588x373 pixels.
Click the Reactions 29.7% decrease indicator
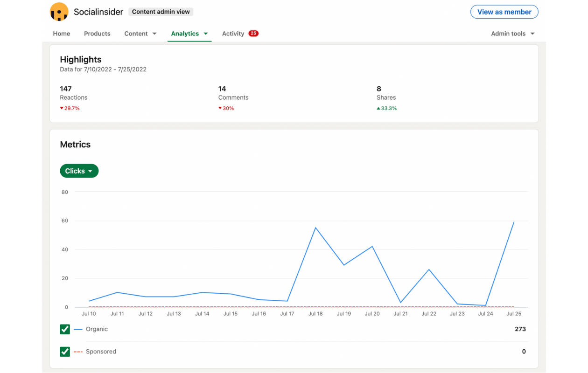point(70,108)
